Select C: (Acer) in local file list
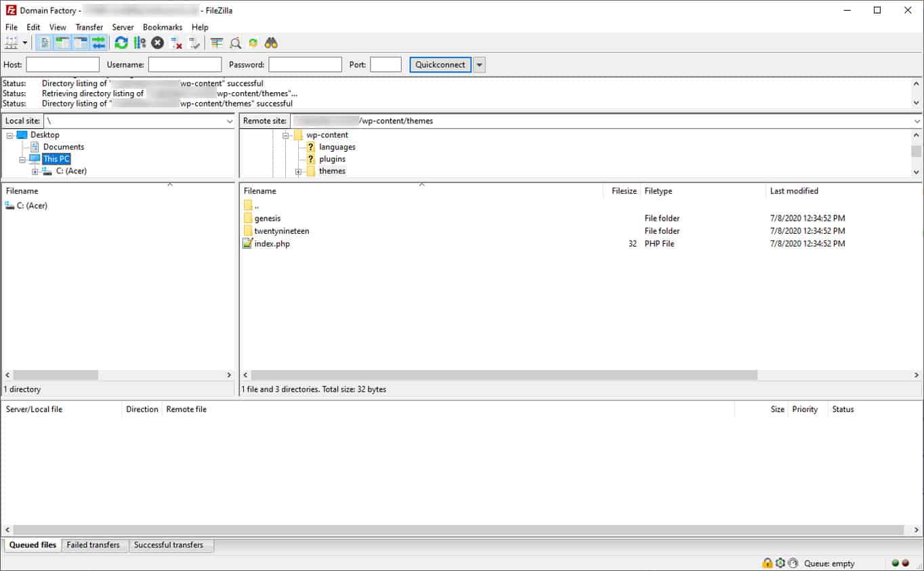 coord(32,205)
